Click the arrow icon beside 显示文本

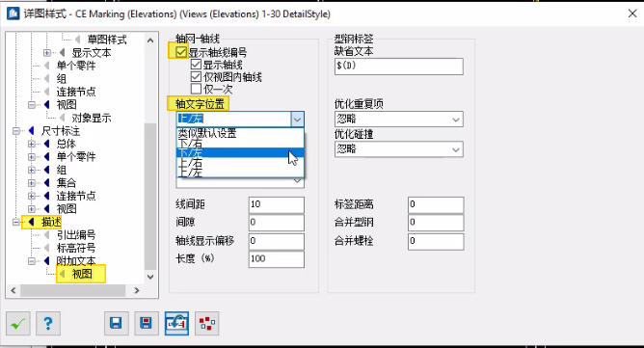point(62,53)
